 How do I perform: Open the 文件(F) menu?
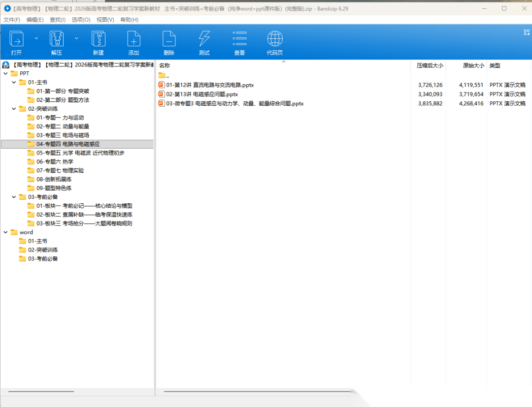pos(12,20)
